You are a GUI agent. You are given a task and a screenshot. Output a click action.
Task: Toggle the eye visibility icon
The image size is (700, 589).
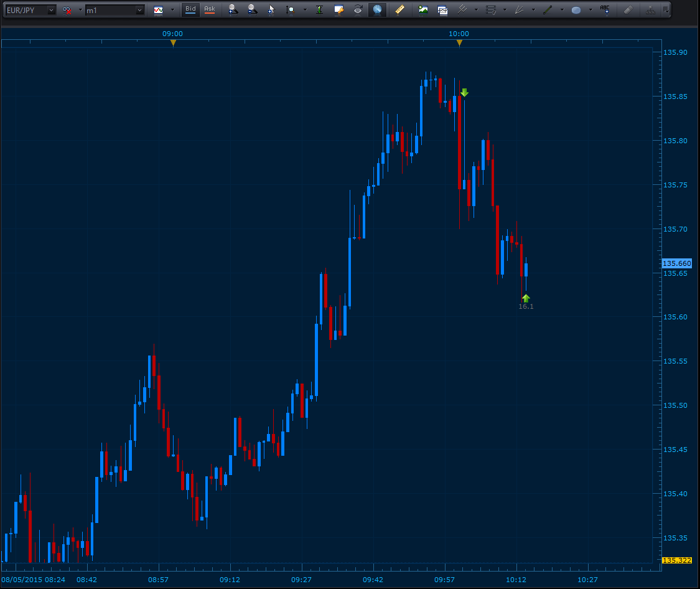(x=358, y=10)
